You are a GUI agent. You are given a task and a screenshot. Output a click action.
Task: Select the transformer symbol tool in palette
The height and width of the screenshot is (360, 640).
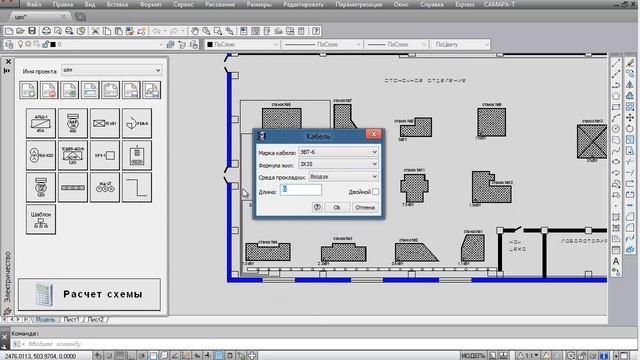click(x=41, y=155)
